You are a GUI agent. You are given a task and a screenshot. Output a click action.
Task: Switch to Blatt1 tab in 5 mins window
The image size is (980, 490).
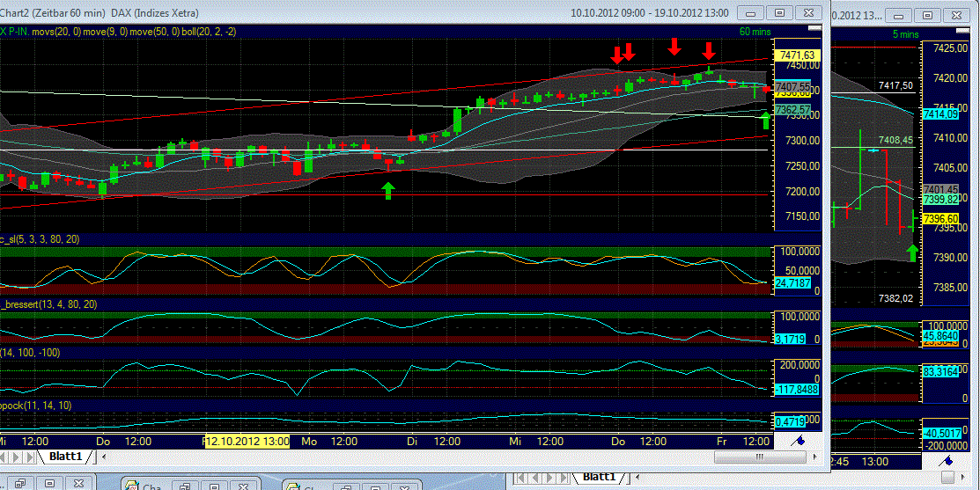600,477
